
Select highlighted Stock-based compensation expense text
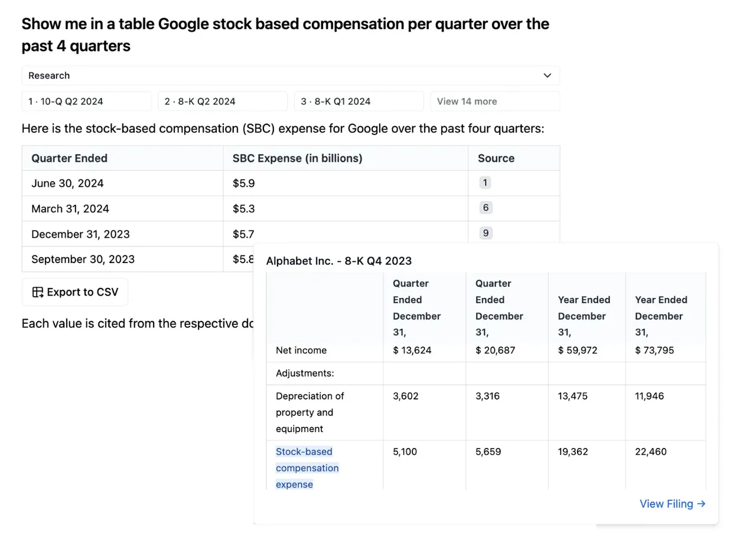307,468
